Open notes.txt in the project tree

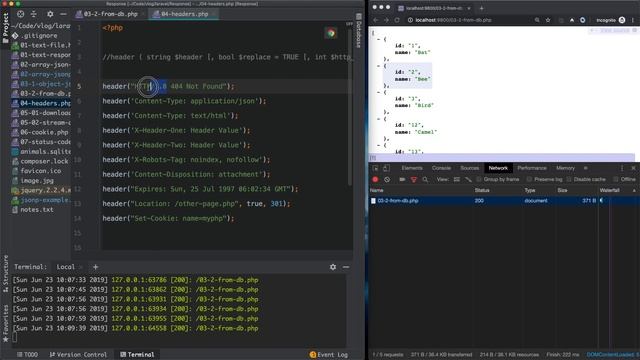[37, 210]
